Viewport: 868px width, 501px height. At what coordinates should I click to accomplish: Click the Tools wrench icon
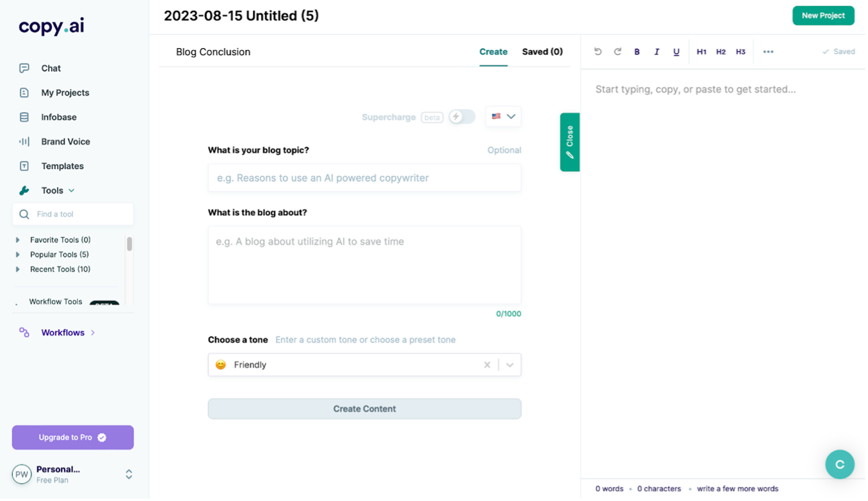[24, 190]
